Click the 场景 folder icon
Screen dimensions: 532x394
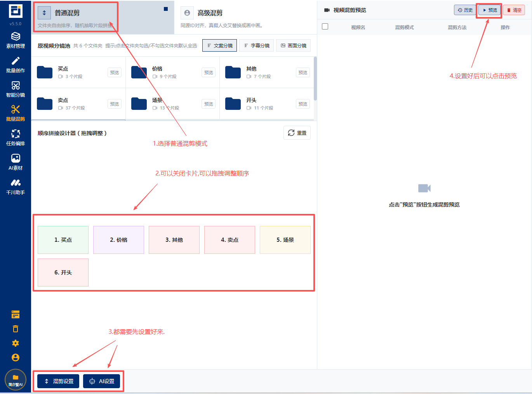pos(139,104)
